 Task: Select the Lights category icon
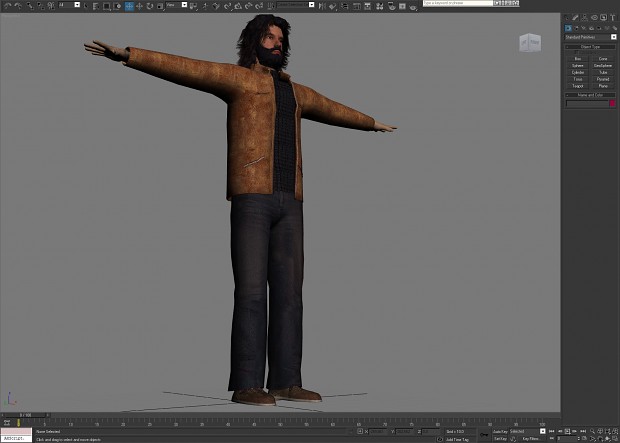[x=584, y=28]
